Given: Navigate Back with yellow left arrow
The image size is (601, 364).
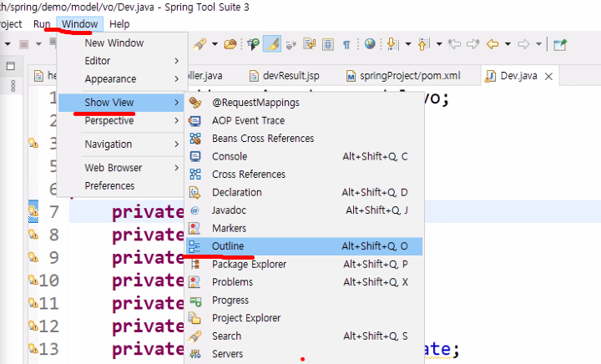Looking at the screenshot, I should [492, 44].
